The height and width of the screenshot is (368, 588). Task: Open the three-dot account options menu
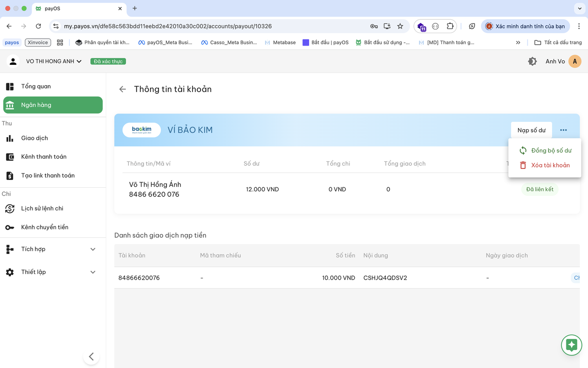coord(563,130)
